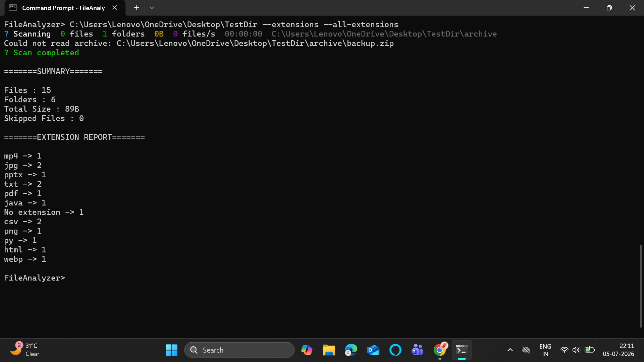Click the 'pdf -> 1' row
This screenshot has width=644, height=362.
tap(23, 193)
